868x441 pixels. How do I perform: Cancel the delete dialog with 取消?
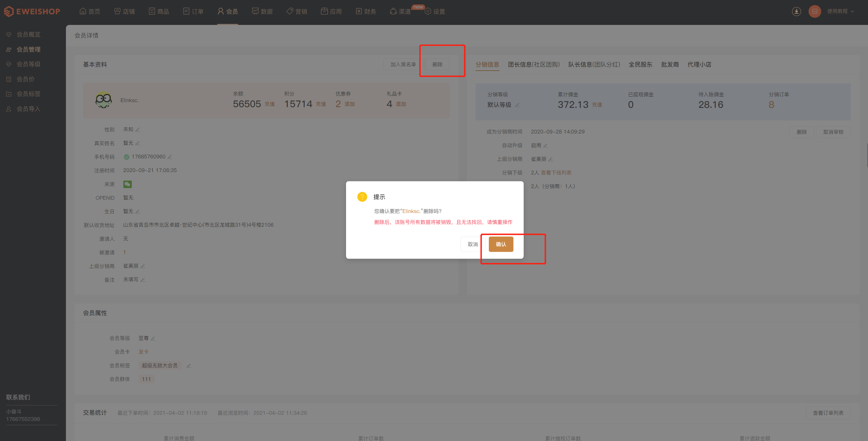pyautogui.click(x=472, y=244)
